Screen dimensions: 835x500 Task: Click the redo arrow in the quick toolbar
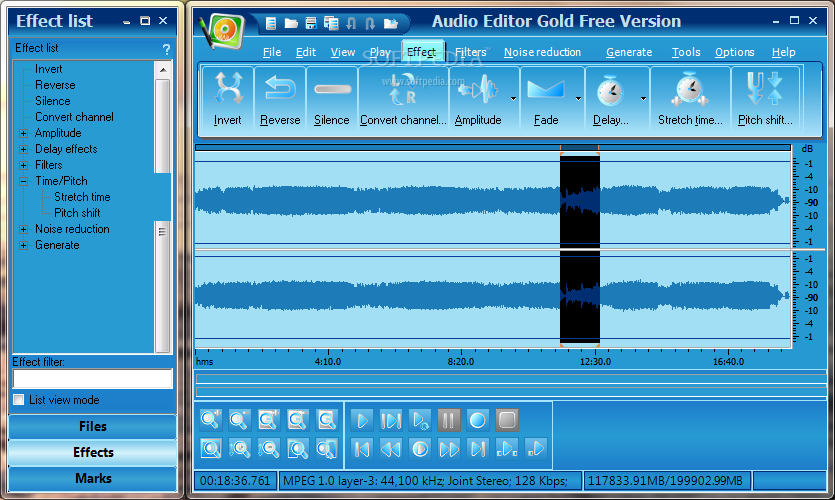[370, 23]
